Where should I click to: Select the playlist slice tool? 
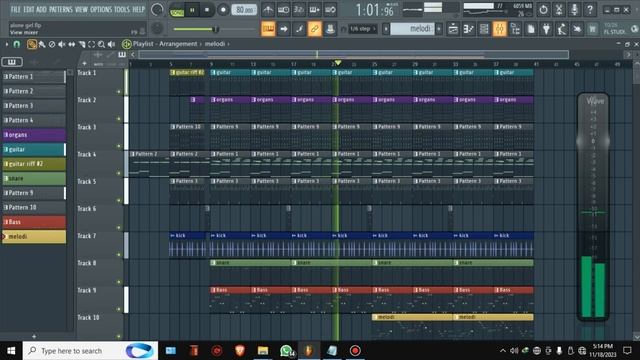(x=82, y=44)
